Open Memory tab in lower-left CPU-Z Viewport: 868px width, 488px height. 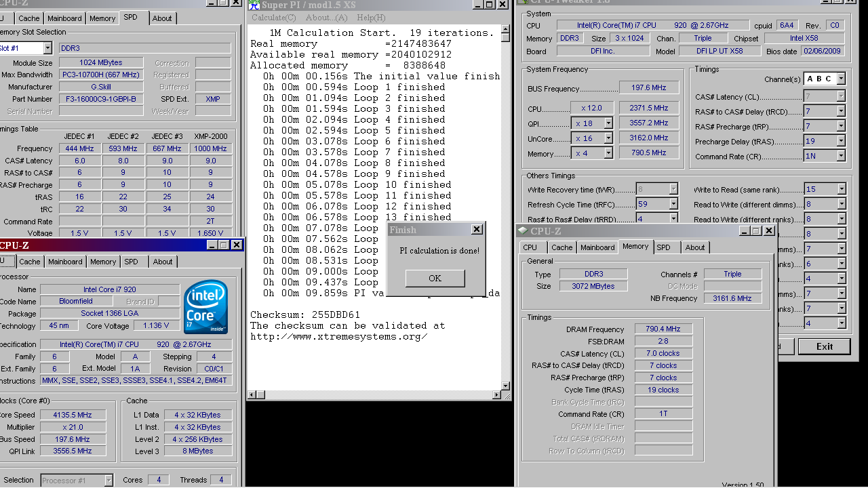point(103,262)
